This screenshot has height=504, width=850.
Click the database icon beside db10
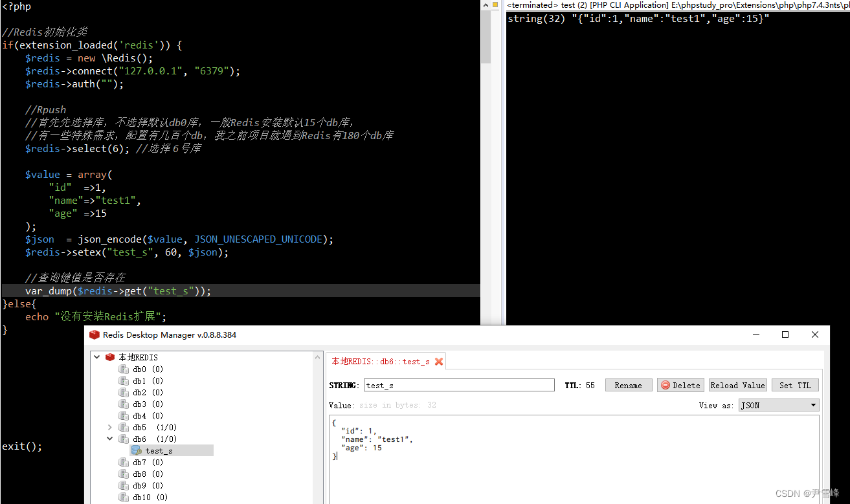pyautogui.click(x=124, y=497)
